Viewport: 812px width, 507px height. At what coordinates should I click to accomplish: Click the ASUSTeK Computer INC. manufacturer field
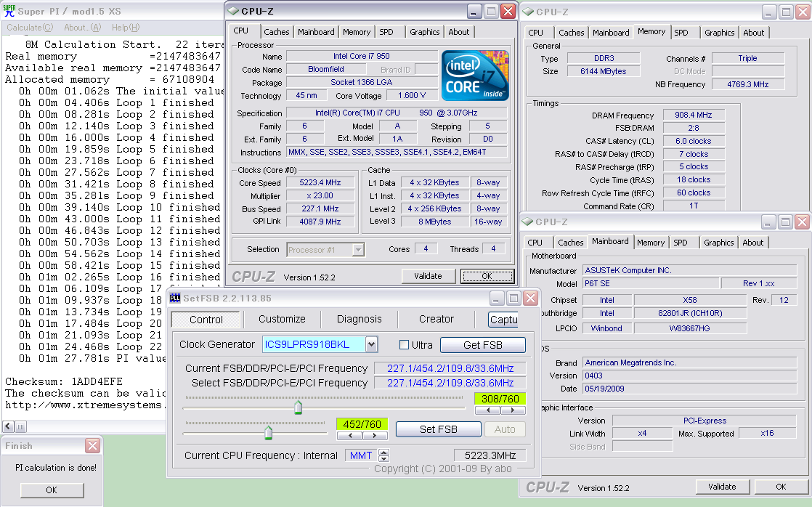point(689,269)
